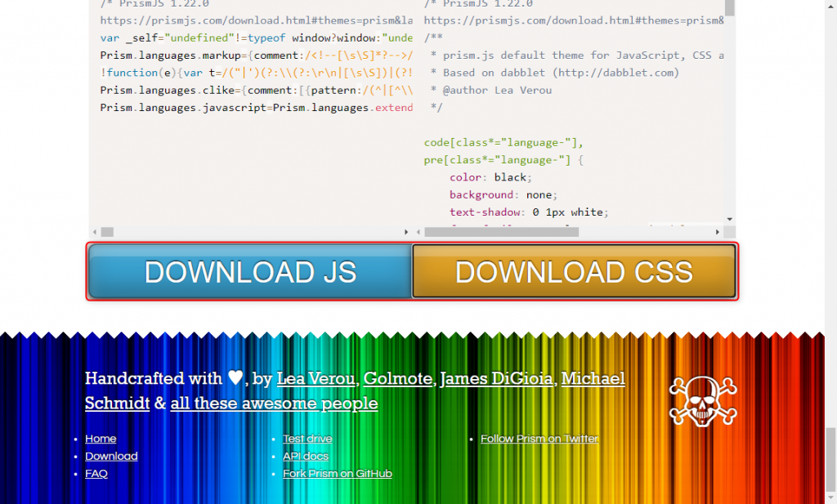Screen dimensions: 837x504
Task: Go to Home in footer navigation
Action: (101, 439)
